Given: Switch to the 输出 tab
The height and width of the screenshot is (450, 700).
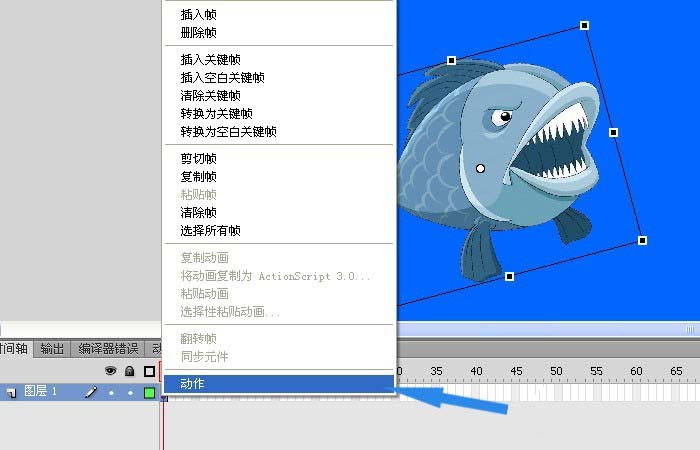Looking at the screenshot, I should point(52,349).
